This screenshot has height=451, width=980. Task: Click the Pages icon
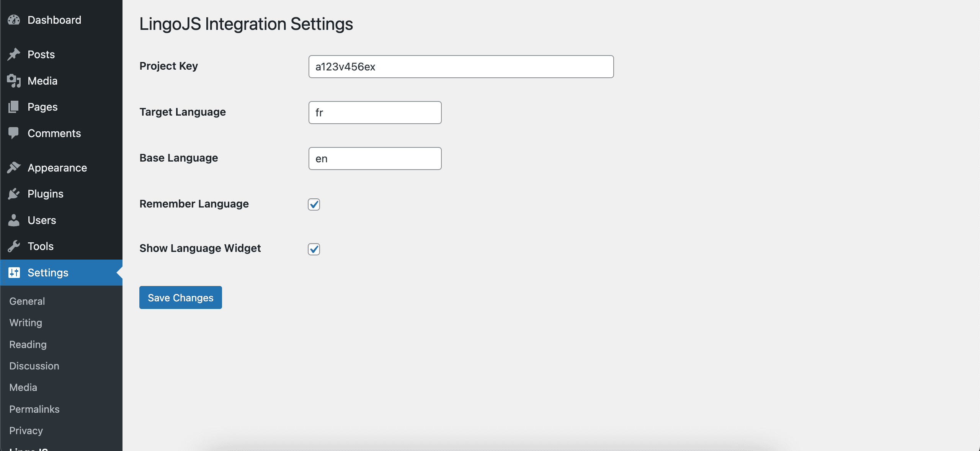14,107
